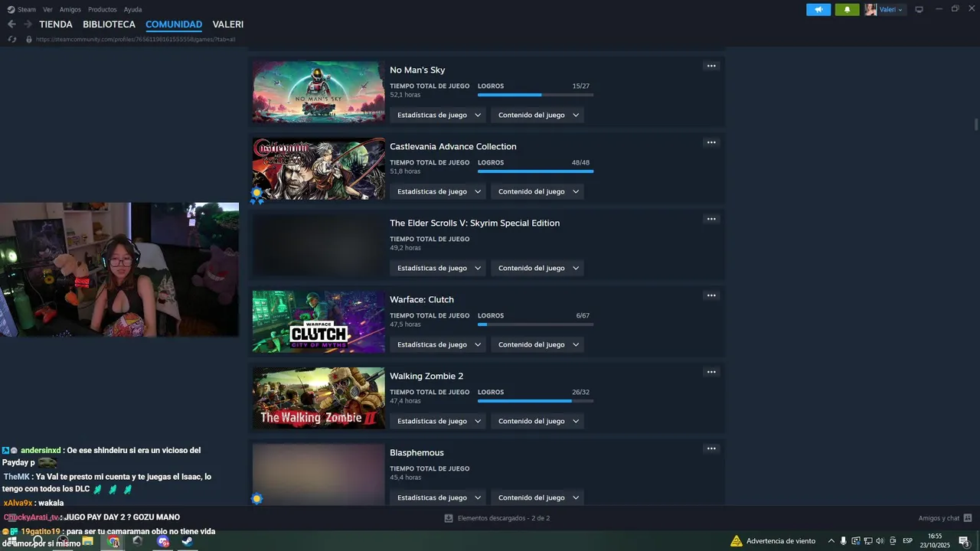Expand Estadísticas de juego for Castlevania Advance Collection
Image resolution: width=980 pixels, height=551 pixels.
(x=439, y=191)
